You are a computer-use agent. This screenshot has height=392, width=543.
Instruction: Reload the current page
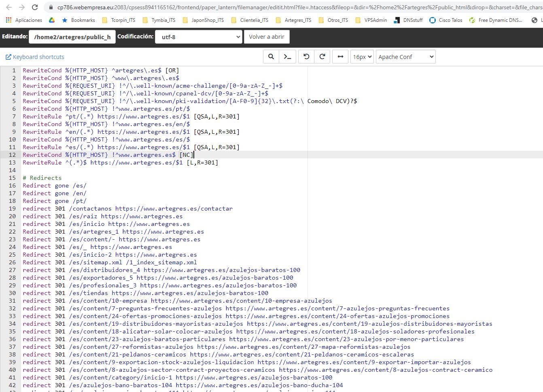click(x=35, y=7)
